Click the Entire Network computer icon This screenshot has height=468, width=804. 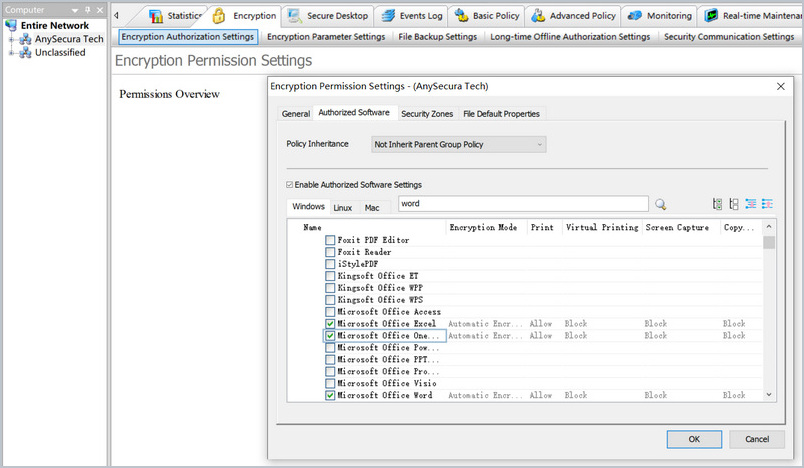coord(11,25)
